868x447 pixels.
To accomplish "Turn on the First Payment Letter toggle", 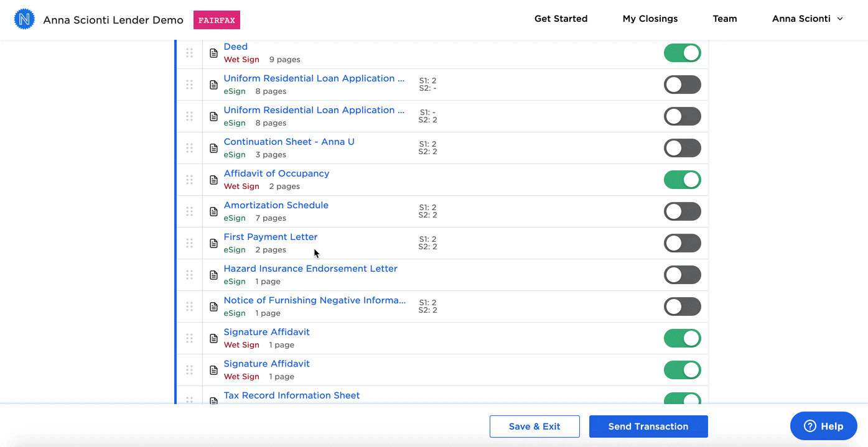I will [x=682, y=243].
